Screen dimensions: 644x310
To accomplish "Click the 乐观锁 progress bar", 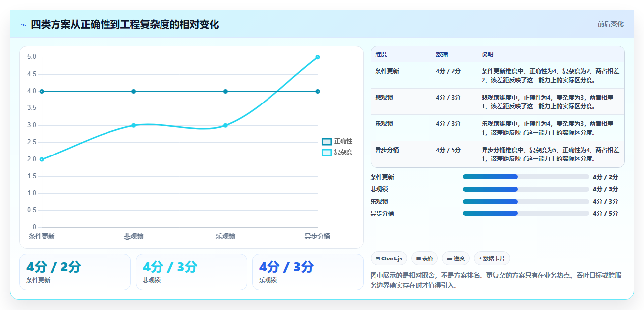I will tap(526, 202).
